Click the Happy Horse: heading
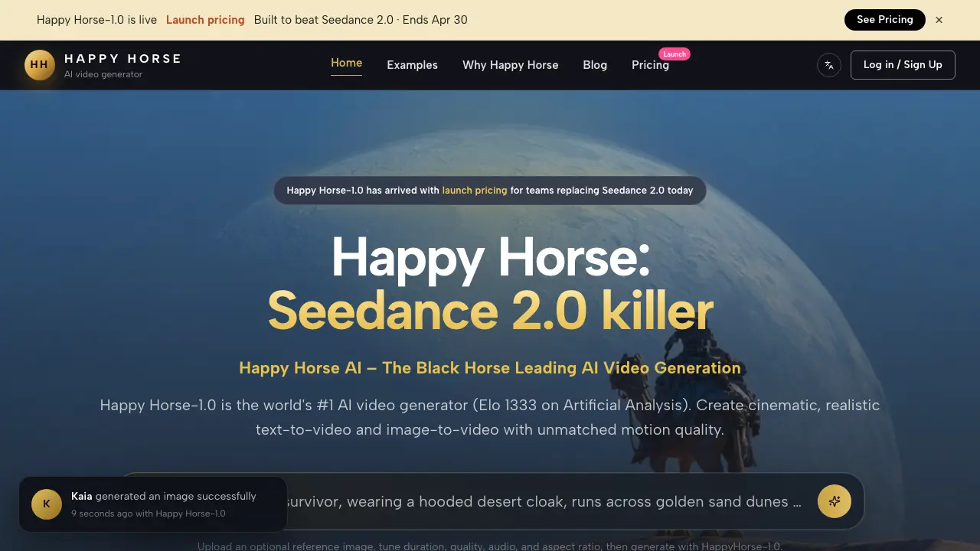 point(490,258)
